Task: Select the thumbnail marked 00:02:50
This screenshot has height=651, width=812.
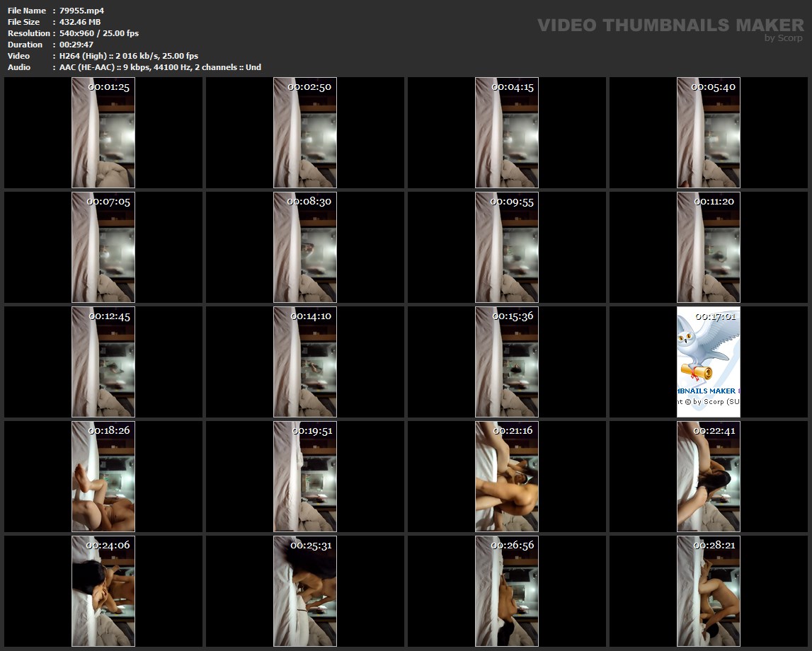Action: [x=305, y=132]
